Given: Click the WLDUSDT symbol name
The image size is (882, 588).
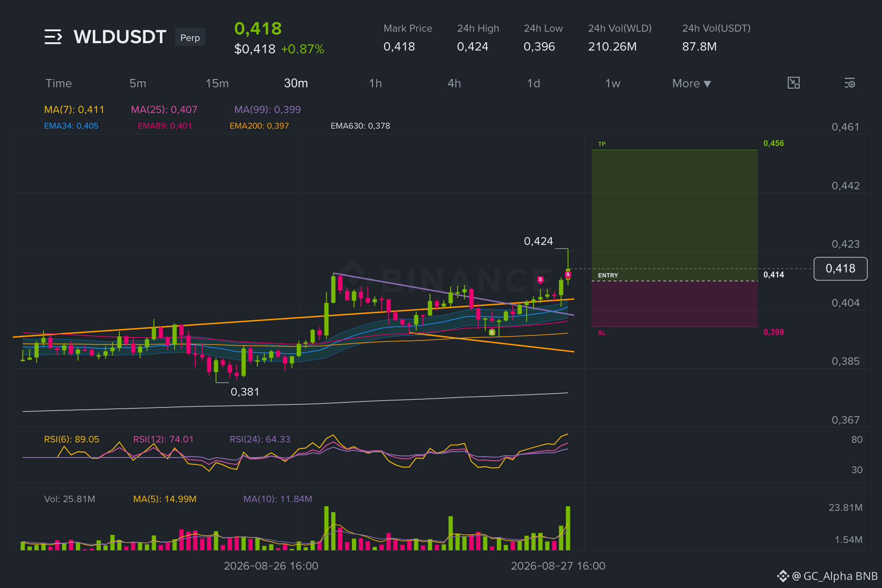Looking at the screenshot, I should 120,37.
